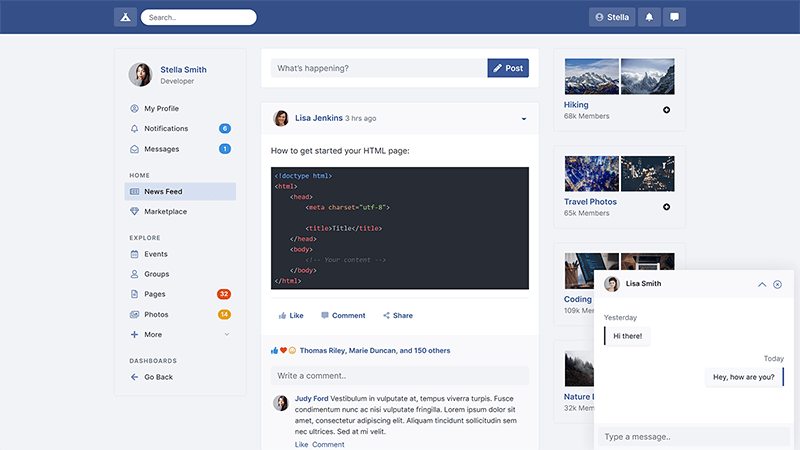
Task: Close the Lisa Smith chat window
Action: 777,284
